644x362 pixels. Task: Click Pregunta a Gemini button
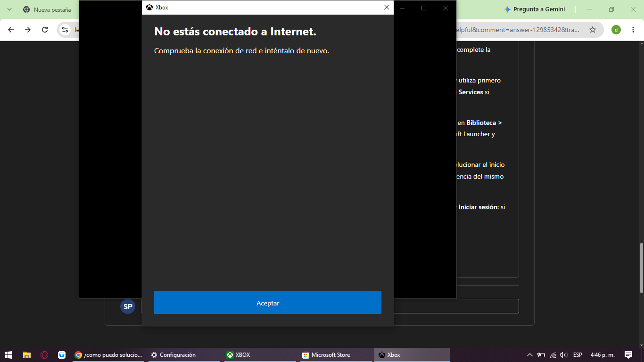coord(534,9)
